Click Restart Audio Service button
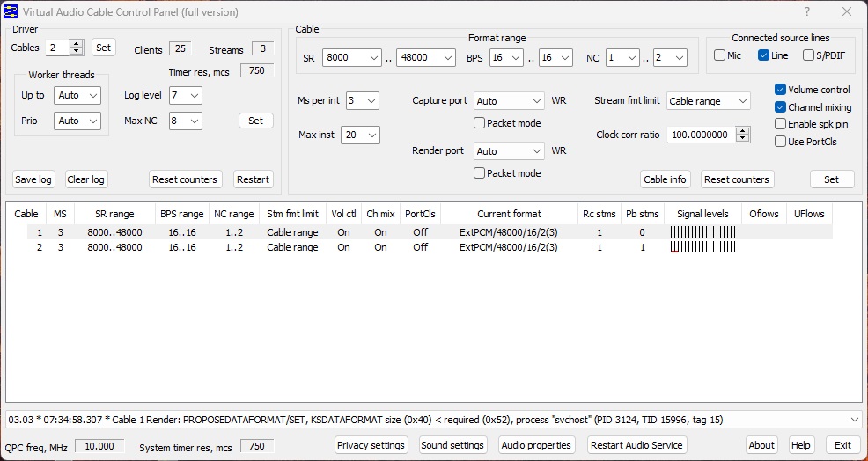Screen dimensions: 868x461 [636, 445]
